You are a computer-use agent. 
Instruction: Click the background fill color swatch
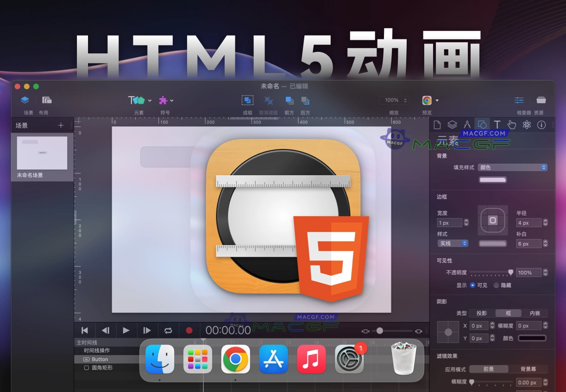point(492,180)
